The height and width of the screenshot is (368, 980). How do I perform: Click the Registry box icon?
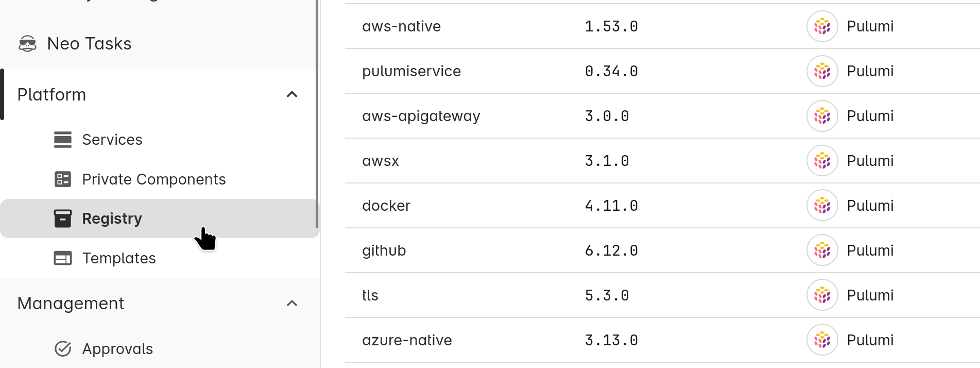tap(62, 218)
